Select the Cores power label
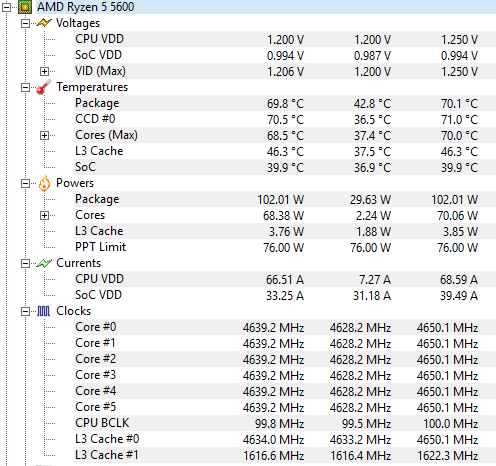The width and height of the screenshot is (496, 466). click(90, 215)
